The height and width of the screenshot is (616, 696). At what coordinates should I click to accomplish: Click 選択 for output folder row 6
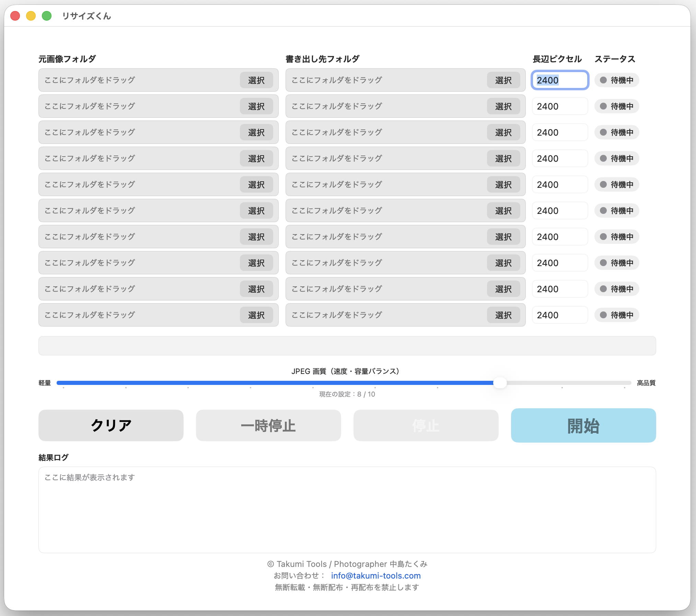(x=503, y=211)
